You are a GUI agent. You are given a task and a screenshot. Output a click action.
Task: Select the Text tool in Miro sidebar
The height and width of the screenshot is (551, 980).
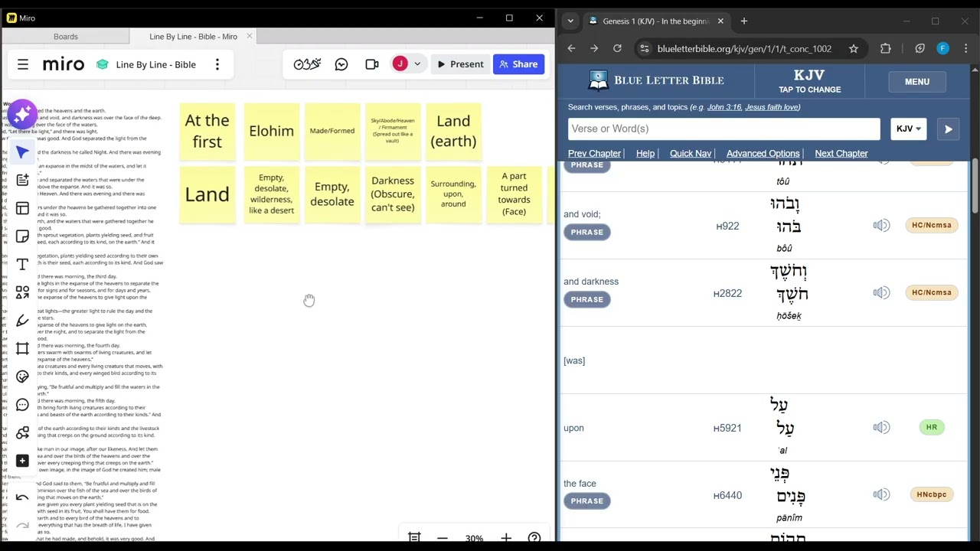(22, 264)
